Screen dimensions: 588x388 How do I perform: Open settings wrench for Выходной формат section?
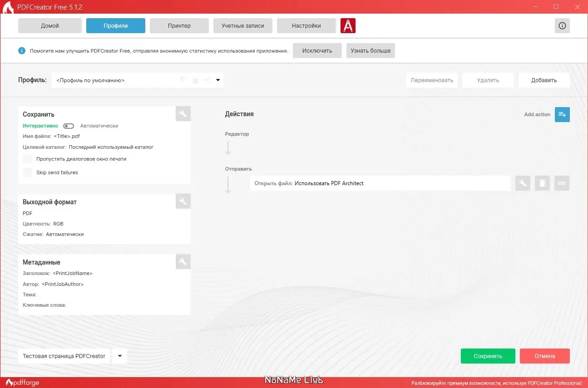coord(183,201)
